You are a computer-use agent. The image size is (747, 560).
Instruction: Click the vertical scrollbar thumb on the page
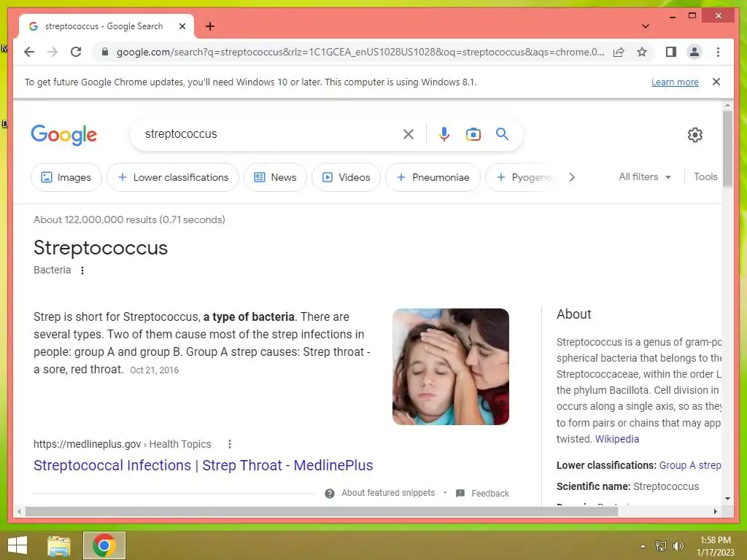point(727,147)
